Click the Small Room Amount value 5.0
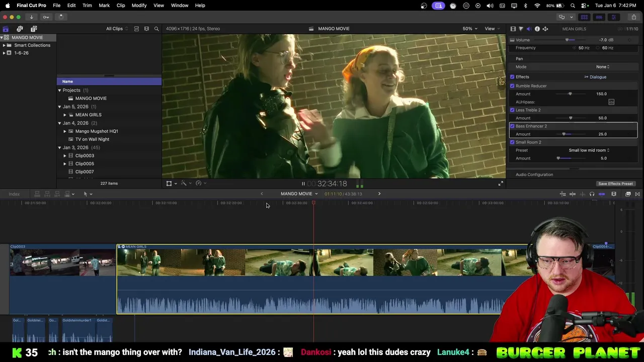Image resolution: width=644 pixels, height=362 pixels. click(603, 158)
